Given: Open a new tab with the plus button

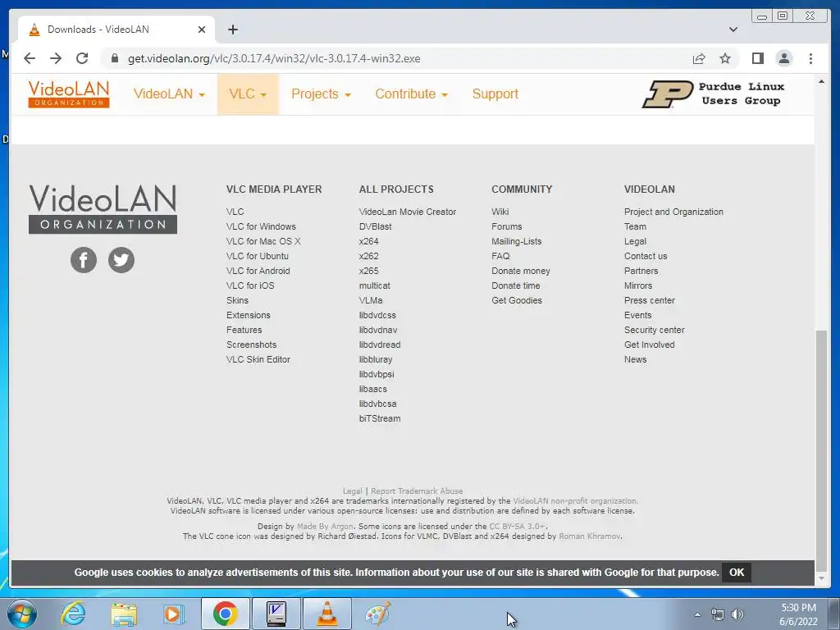Looking at the screenshot, I should 232,30.
